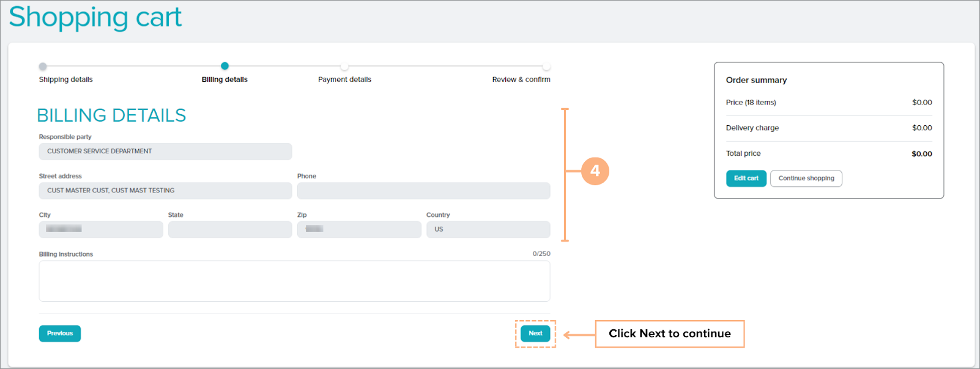Select the Payment details step circle

click(x=344, y=67)
